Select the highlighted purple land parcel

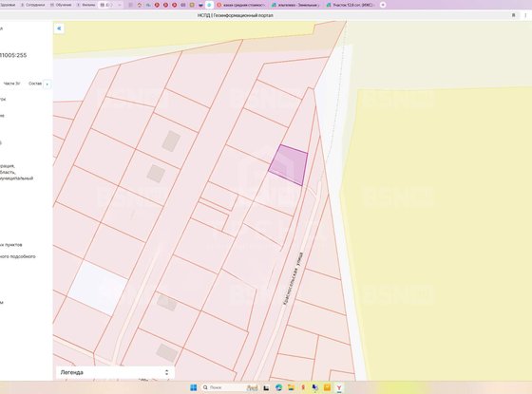290,165
